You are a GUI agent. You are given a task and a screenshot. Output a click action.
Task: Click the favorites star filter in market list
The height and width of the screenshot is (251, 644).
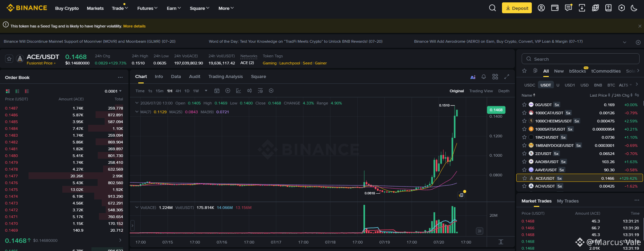point(524,71)
